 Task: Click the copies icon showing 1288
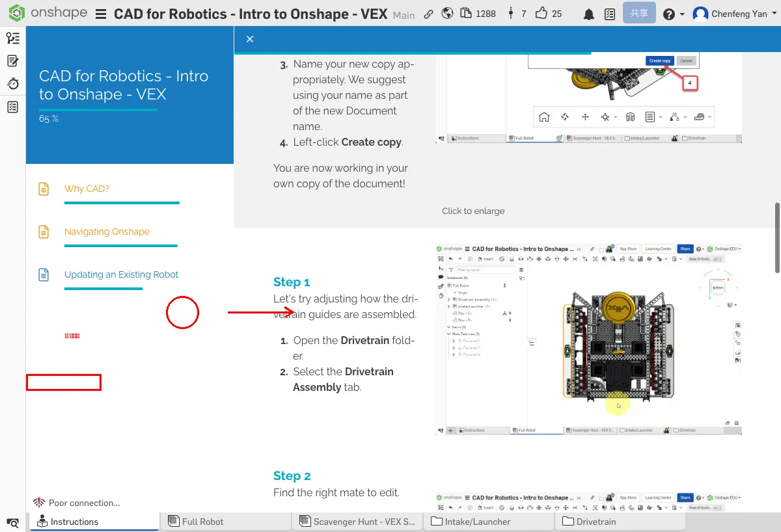(466, 13)
